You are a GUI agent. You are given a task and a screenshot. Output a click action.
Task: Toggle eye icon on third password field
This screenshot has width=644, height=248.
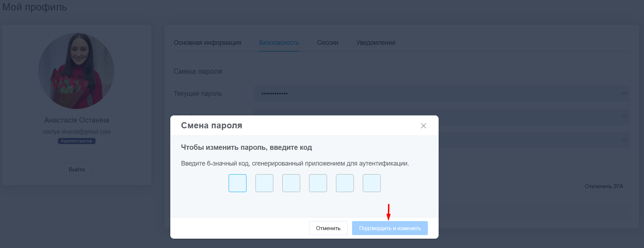pyautogui.click(x=625, y=140)
